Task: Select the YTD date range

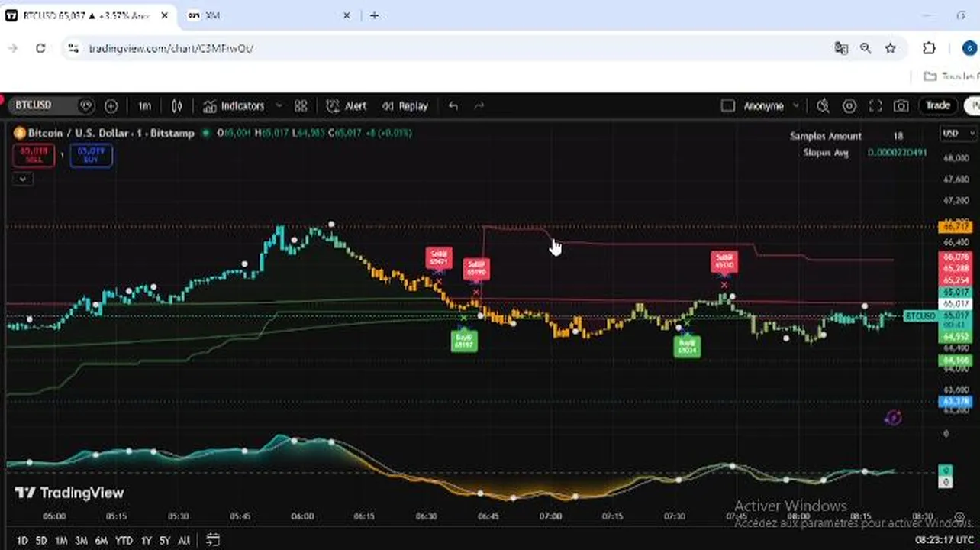Action: click(x=124, y=540)
